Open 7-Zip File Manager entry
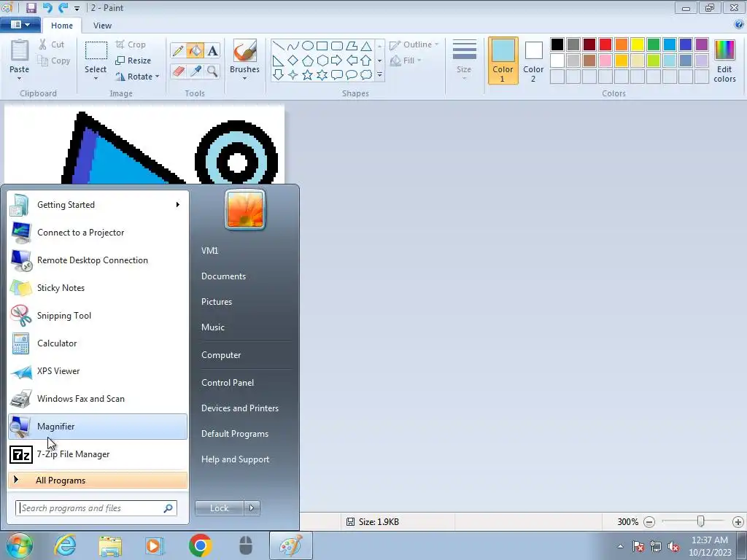Screen dimensions: 747x560 [x=98, y=454]
